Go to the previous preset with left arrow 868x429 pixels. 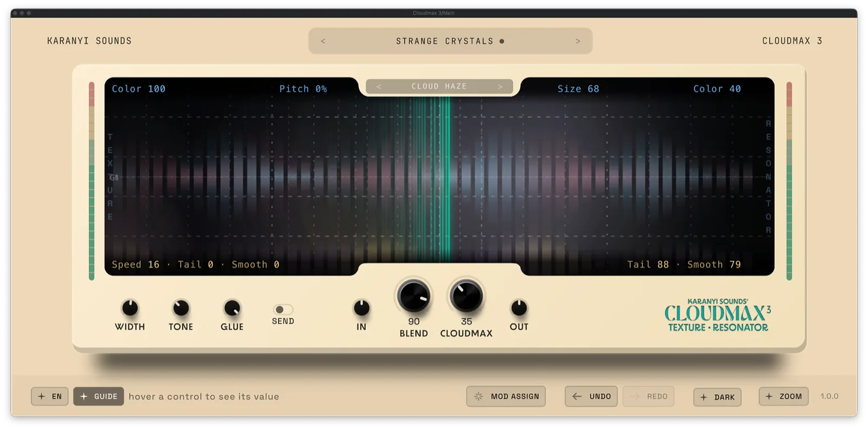(323, 41)
